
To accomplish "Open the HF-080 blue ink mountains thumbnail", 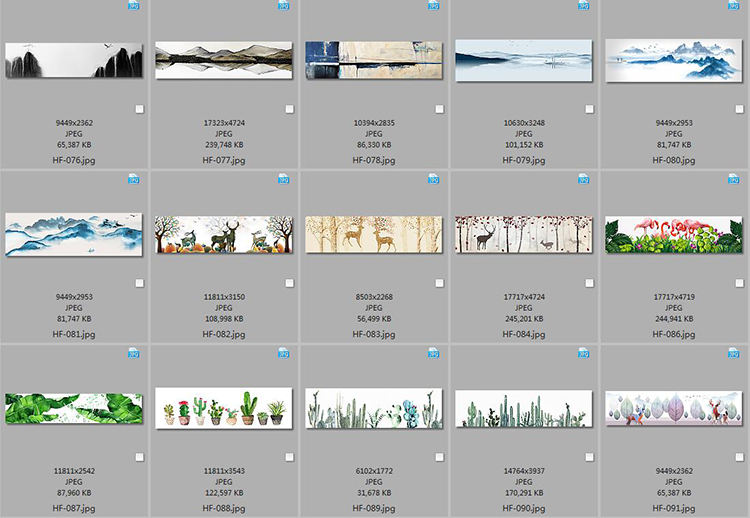I will tap(674, 60).
